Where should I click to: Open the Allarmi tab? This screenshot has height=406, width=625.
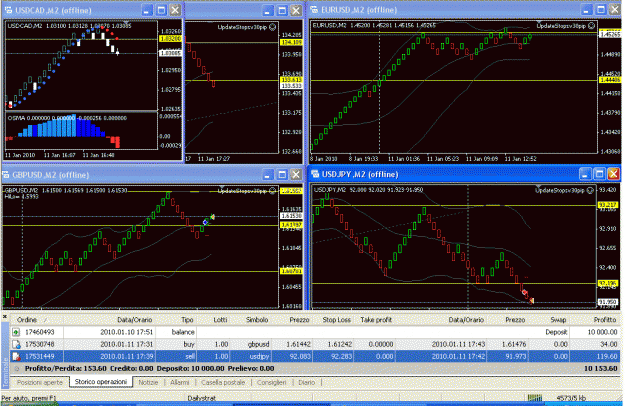coord(180,382)
